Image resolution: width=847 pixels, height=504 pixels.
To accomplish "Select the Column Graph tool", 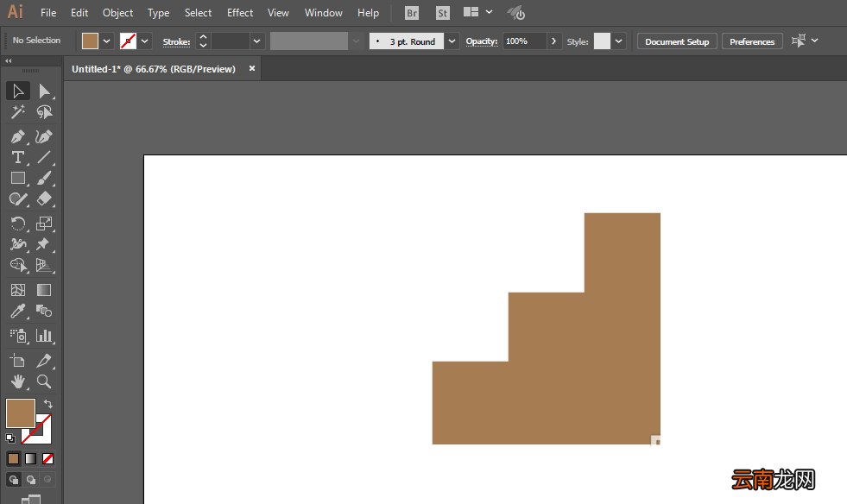I will (x=44, y=336).
